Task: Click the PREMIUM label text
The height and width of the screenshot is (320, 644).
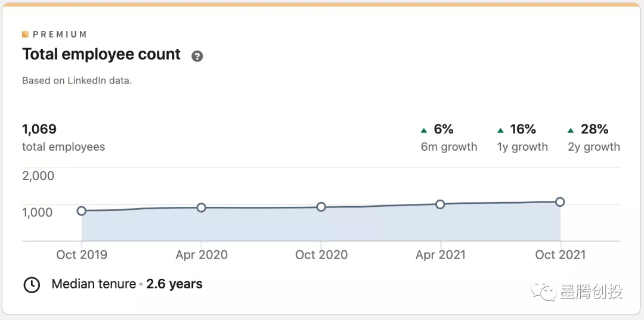Action: click(x=60, y=35)
